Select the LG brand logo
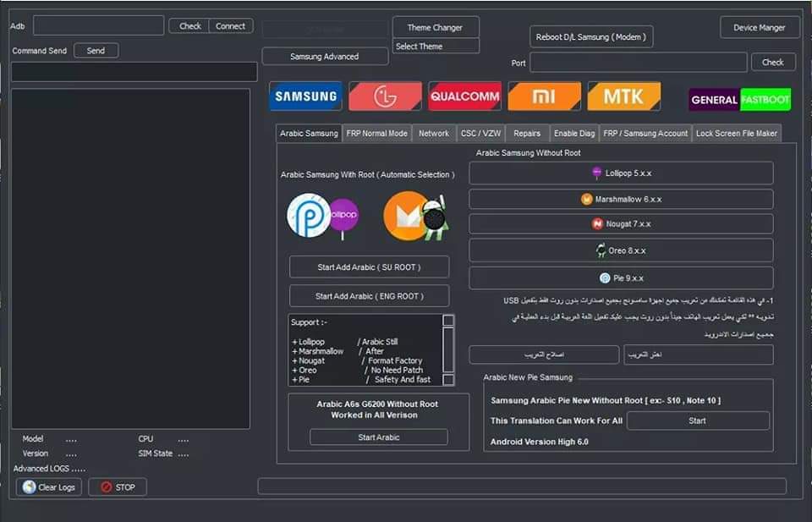 pos(385,96)
